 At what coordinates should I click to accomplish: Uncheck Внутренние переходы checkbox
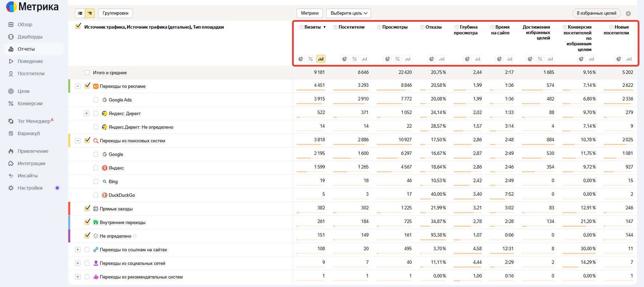click(x=87, y=222)
